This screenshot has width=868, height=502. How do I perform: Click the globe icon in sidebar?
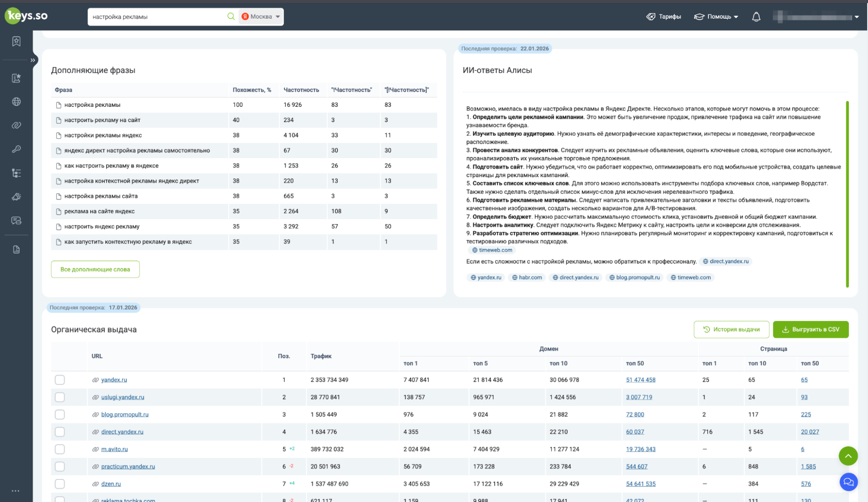(x=17, y=102)
